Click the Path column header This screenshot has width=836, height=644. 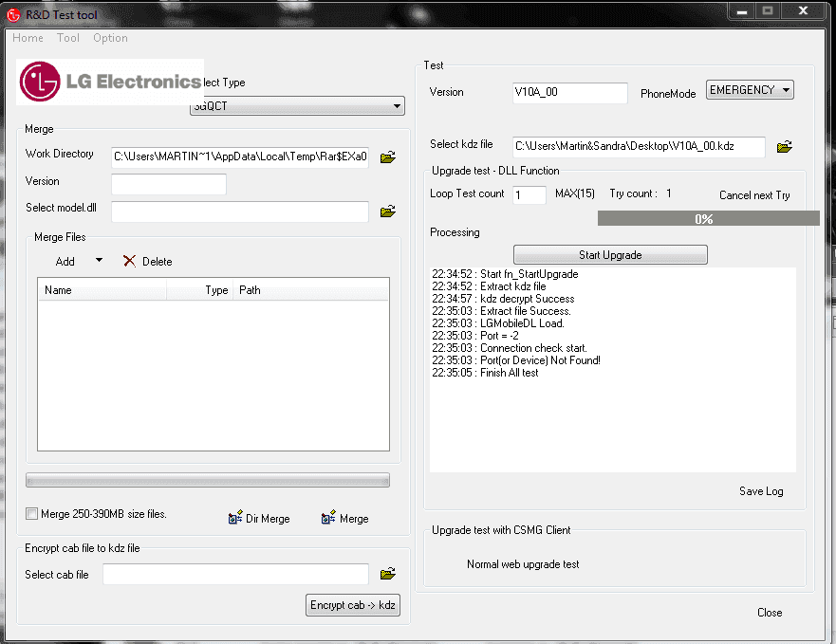(x=311, y=290)
